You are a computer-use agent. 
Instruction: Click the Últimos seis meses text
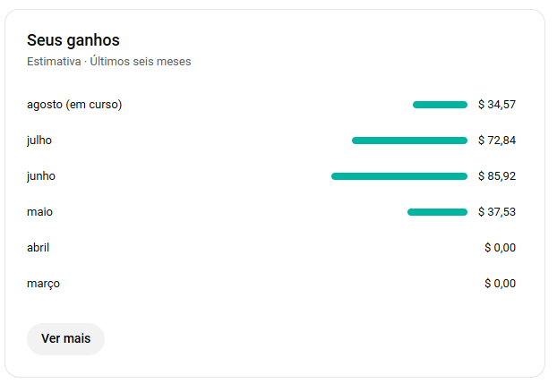coord(141,62)
